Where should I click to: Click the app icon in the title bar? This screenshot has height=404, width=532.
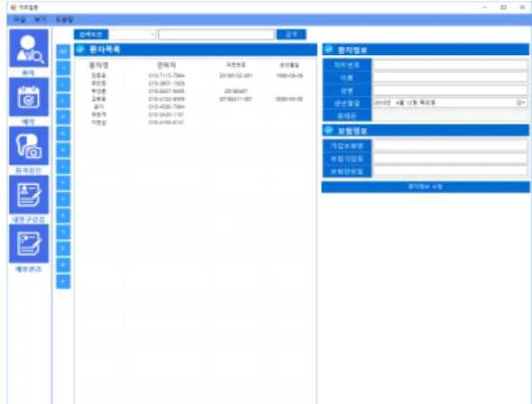[x=14, y=7]
